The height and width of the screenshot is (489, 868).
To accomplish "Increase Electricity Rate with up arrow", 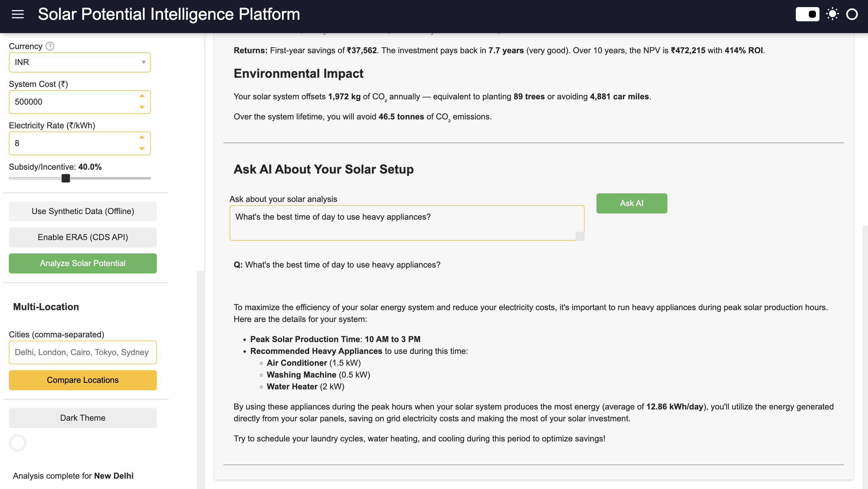I will (142, 137).
